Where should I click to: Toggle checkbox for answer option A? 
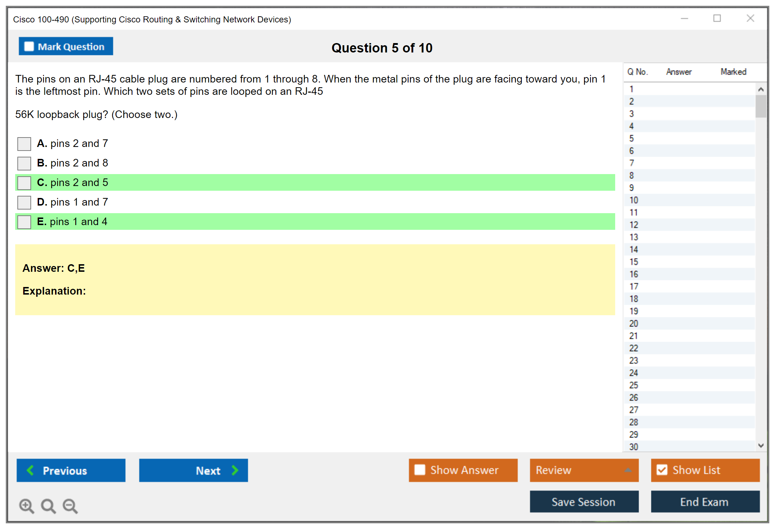25,143
